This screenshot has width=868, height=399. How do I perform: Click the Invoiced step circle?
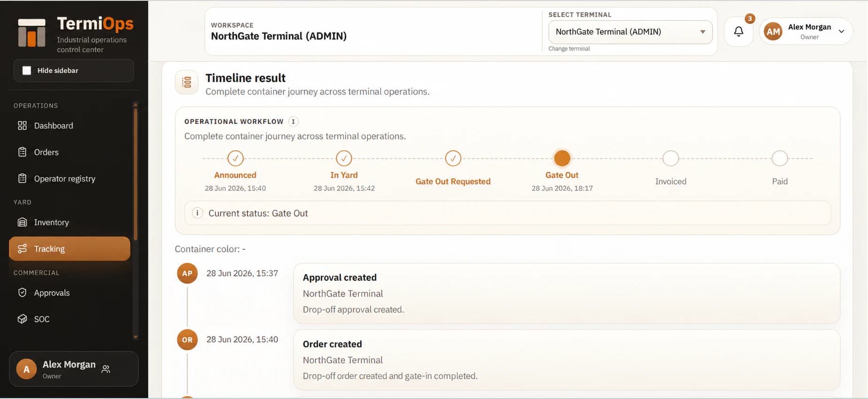tap(671, 158)
